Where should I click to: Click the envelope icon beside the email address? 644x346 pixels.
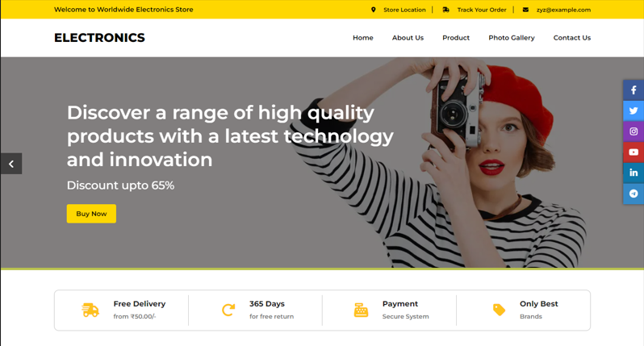[x=525, y=10]
